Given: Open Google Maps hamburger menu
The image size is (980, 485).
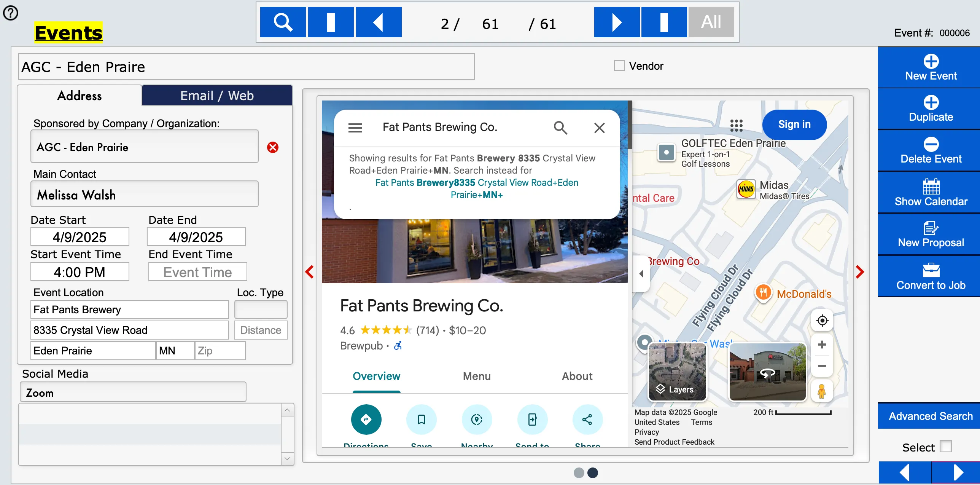Looking at the screenshot, I should [x=355, y=128].
